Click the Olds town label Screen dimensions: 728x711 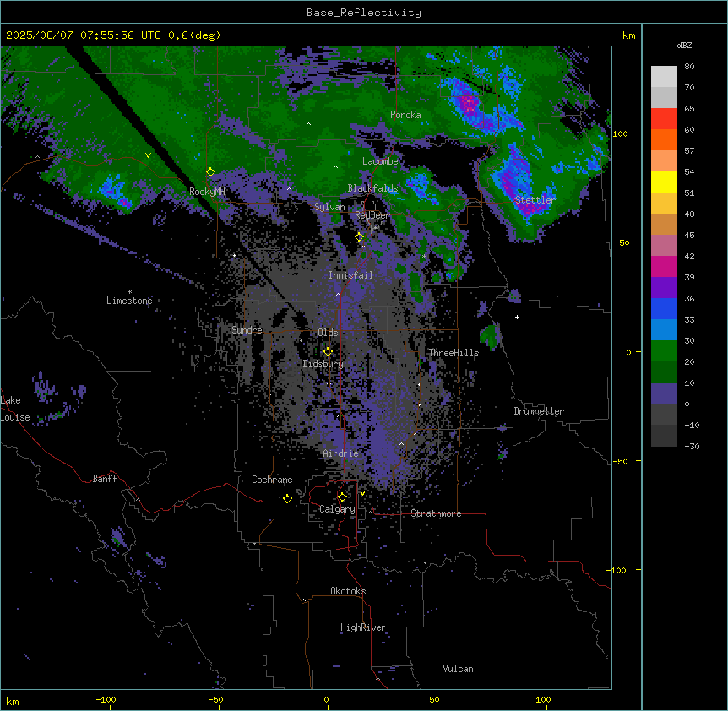point(328,333)
